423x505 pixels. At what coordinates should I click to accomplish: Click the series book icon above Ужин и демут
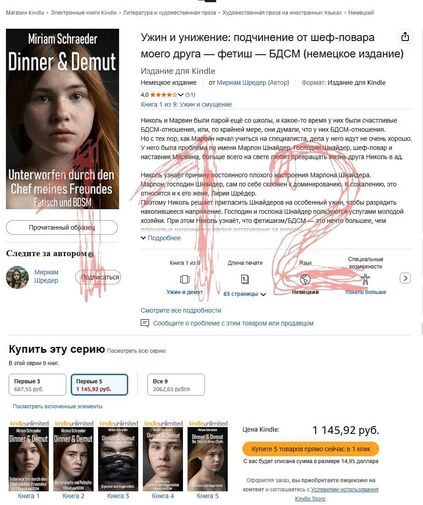pos(185,279)
